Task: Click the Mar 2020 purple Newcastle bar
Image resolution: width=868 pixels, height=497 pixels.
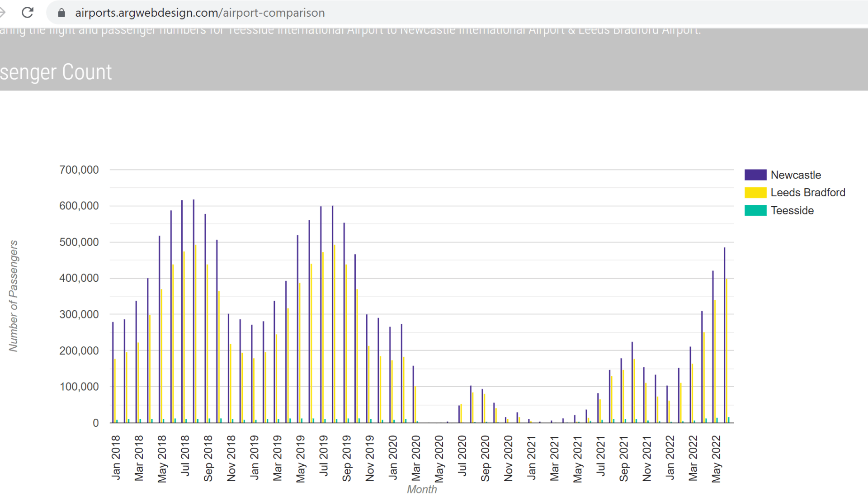Action: click(x=413, y=394)
